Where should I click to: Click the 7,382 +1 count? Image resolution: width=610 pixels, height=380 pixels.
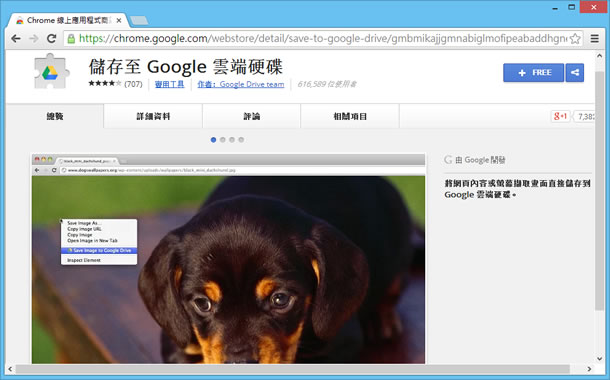click(585, 116)
